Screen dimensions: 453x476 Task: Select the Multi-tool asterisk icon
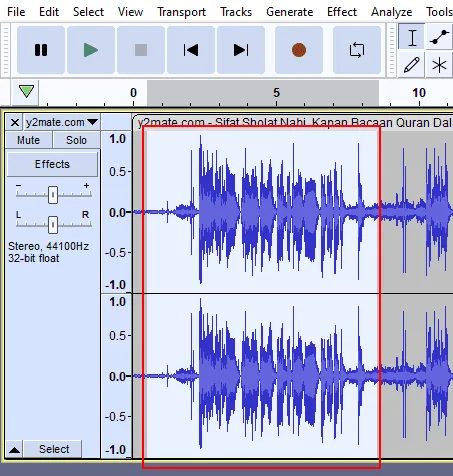coord(439,65)
